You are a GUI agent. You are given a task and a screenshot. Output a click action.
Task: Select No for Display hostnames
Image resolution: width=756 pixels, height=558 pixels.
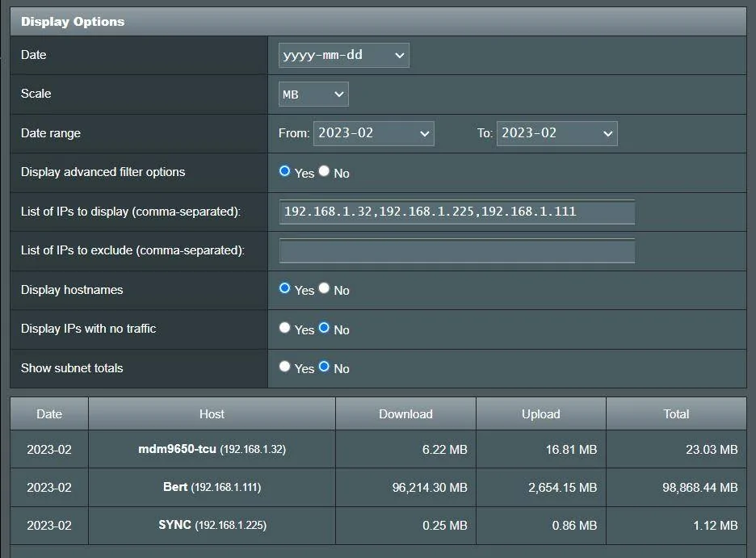coord(324,288)
